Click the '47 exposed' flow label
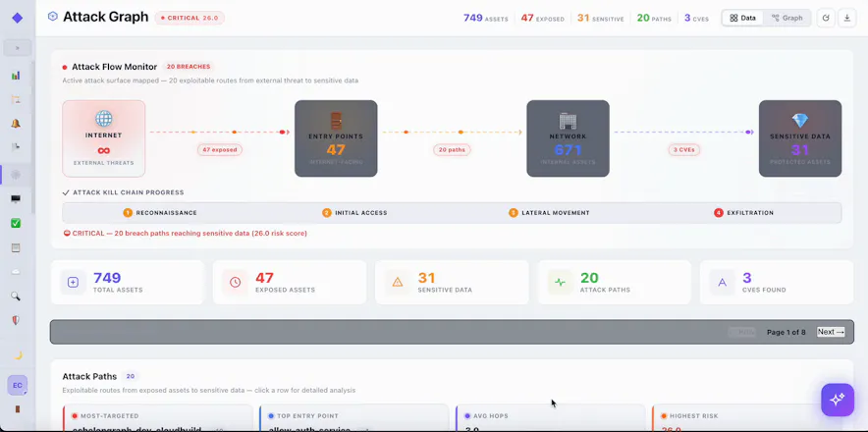This screenshot has width=868, height=432. (220, 149)
